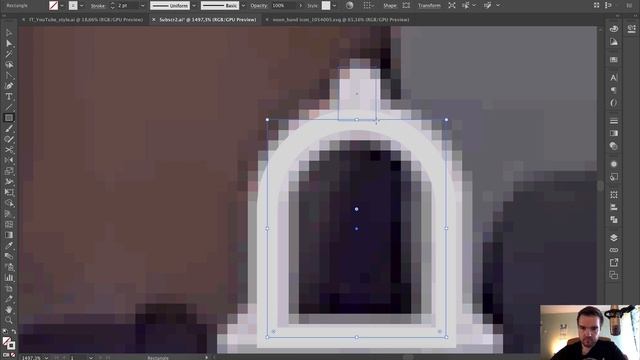The height and width of the screenshot is (360, 640).
Task: Open the Pathfinder panel icon
Action: (x=613, y=220)
